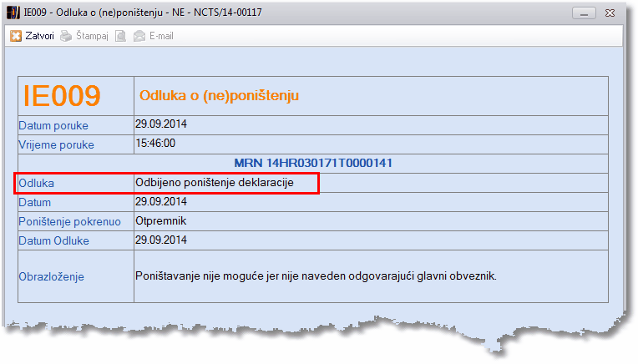Image resolution: width=638 pixels, height=364 pixels.
Task: Select the Poništavanje nije moguće explanation text
Action: coord(316,276)
